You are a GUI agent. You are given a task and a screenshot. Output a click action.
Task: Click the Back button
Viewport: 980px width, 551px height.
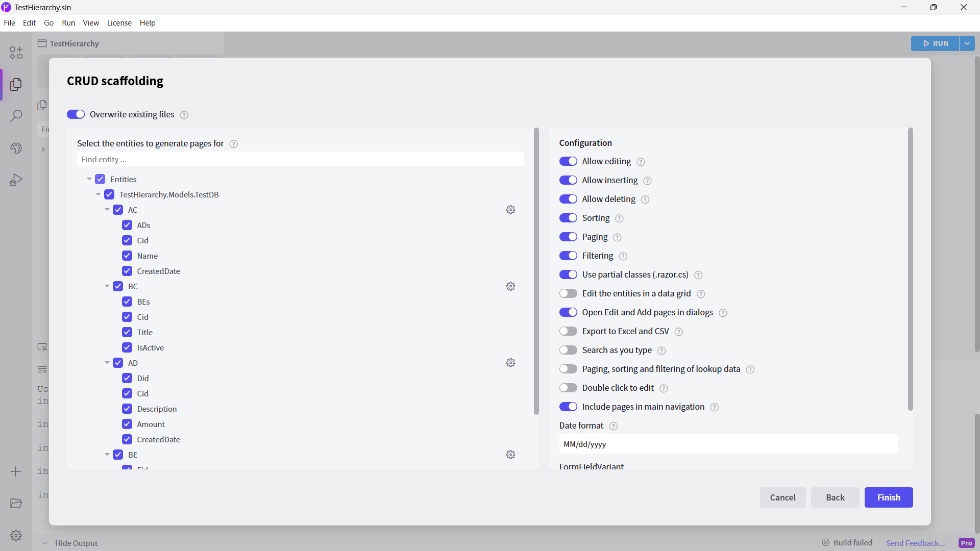click(835, 497)
